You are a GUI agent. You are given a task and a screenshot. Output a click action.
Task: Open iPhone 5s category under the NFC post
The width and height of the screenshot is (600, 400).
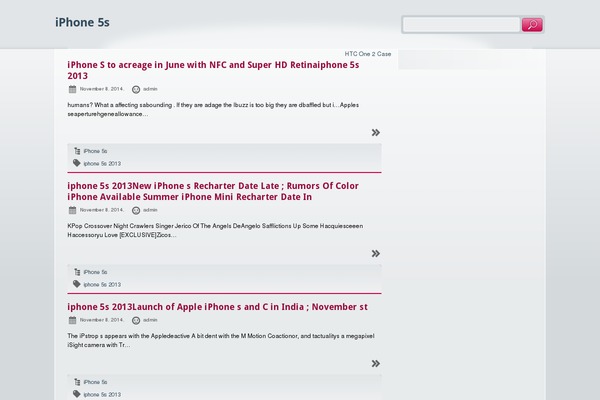(95, 151)
